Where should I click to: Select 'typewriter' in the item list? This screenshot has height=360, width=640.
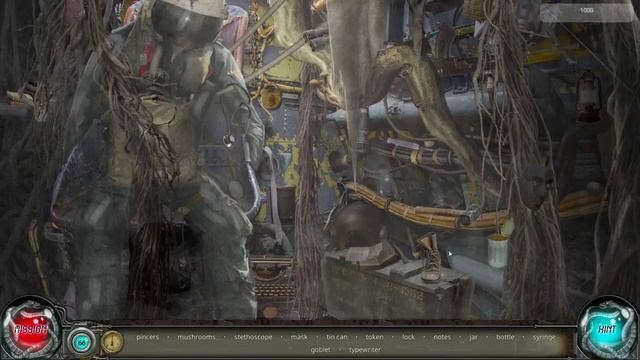365,350
